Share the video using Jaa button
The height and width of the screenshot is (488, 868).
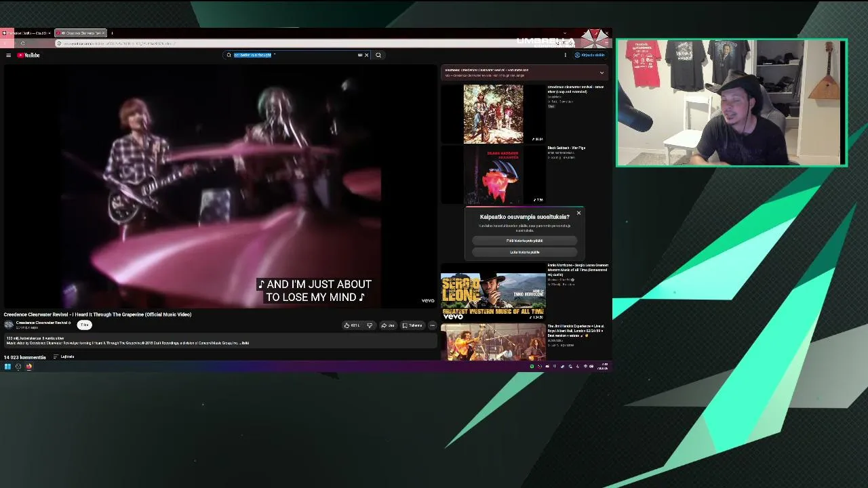pyautogui.click(x=388, y=325)
